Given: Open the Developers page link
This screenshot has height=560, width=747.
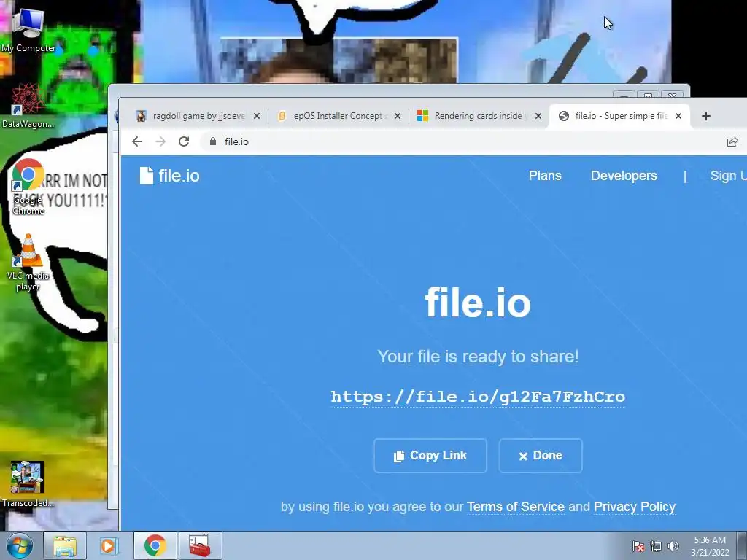Looking at the screenshot, I should point(624,176).
